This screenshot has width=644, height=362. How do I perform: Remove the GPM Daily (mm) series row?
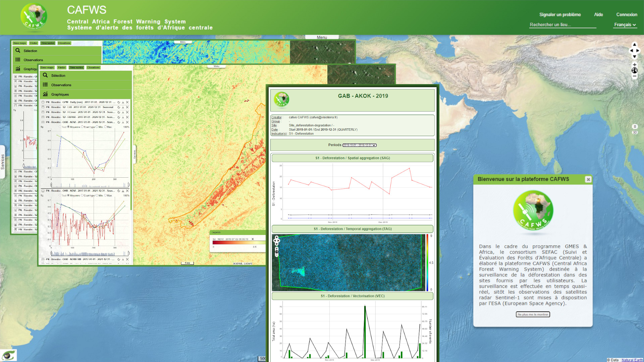(x=127, y=102)
